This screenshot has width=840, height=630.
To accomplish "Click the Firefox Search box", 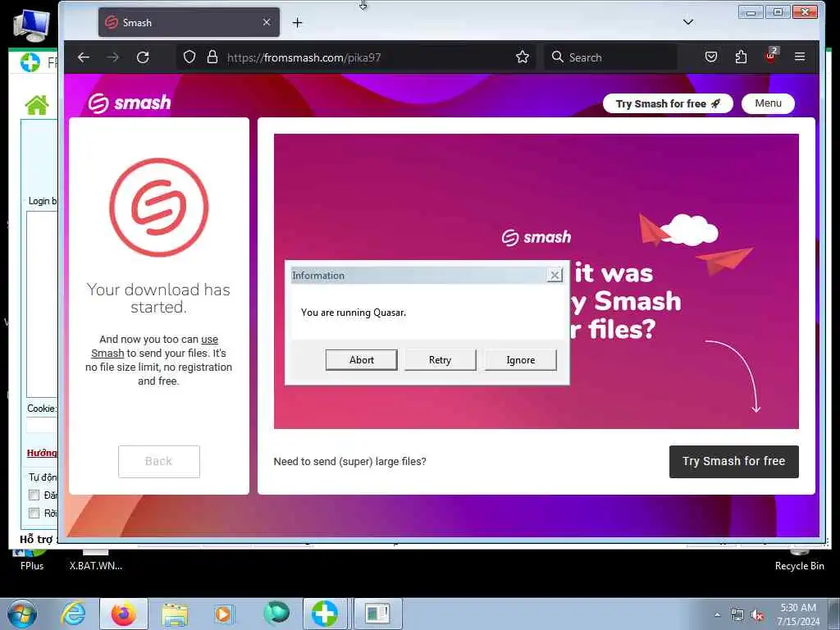I will point(610,57).
